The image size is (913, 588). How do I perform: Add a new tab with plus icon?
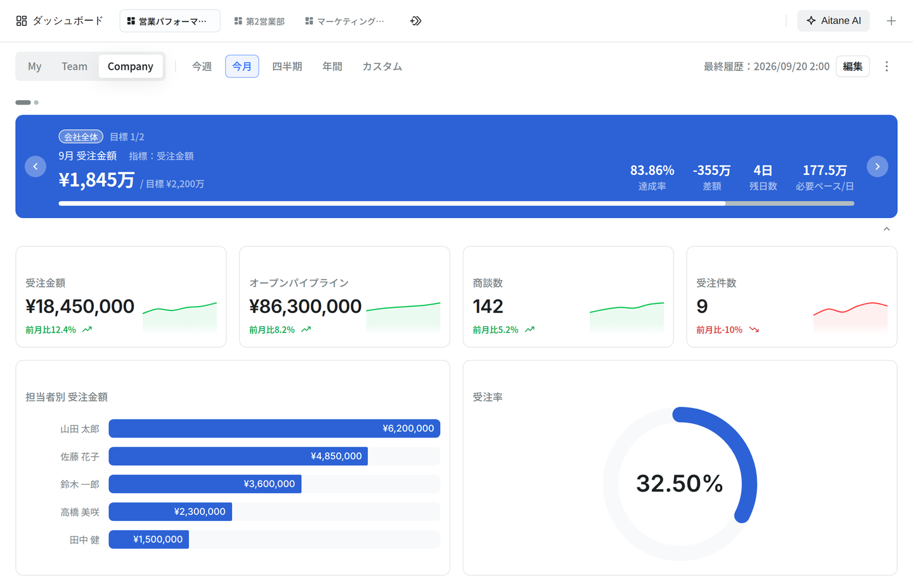coord(891,21)
